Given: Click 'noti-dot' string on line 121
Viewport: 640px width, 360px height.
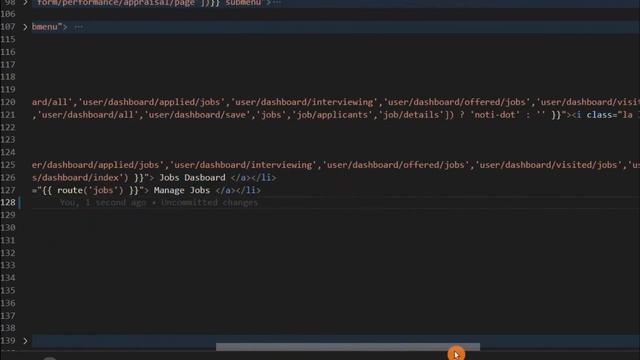Looking at the screenshot, I should click(495, 115).
